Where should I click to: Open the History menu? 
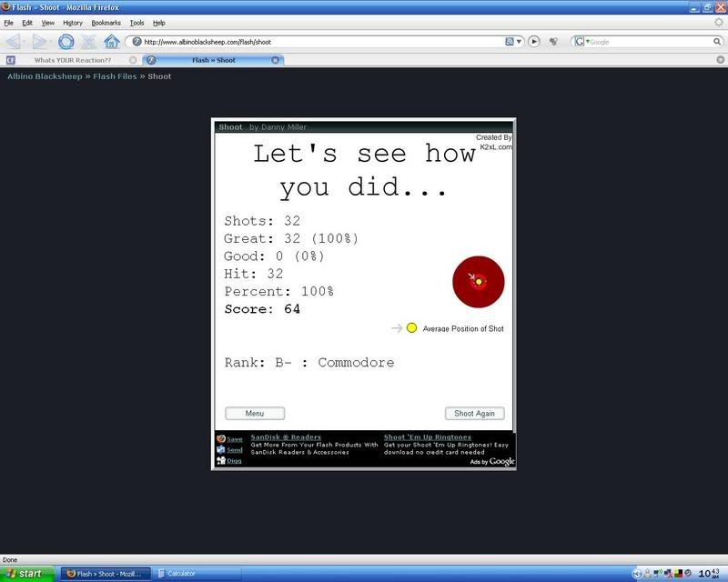click(73, 22)
